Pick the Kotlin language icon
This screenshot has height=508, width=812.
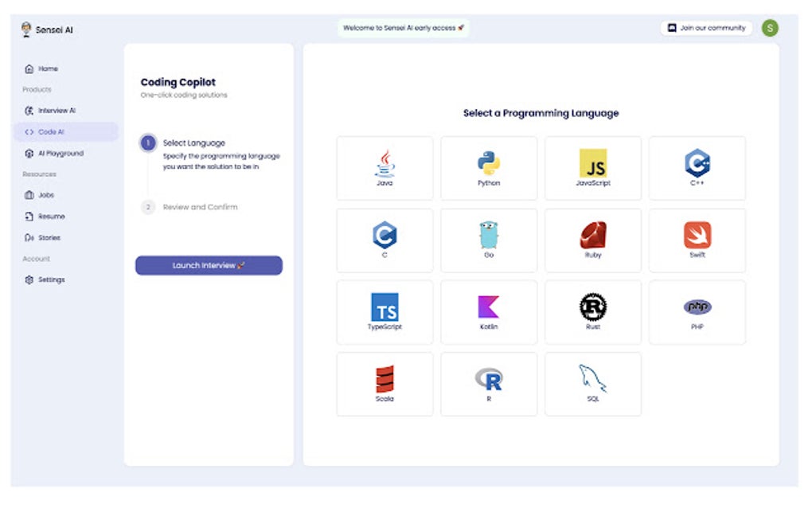pyautogui.click(x=488, y=311)
